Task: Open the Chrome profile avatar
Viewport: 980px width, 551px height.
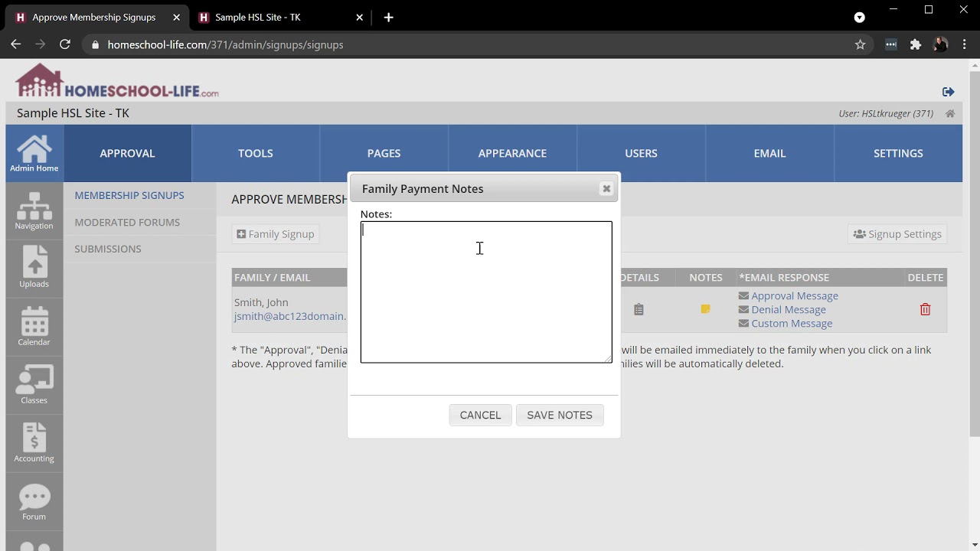Action: (x=940, y=44)
